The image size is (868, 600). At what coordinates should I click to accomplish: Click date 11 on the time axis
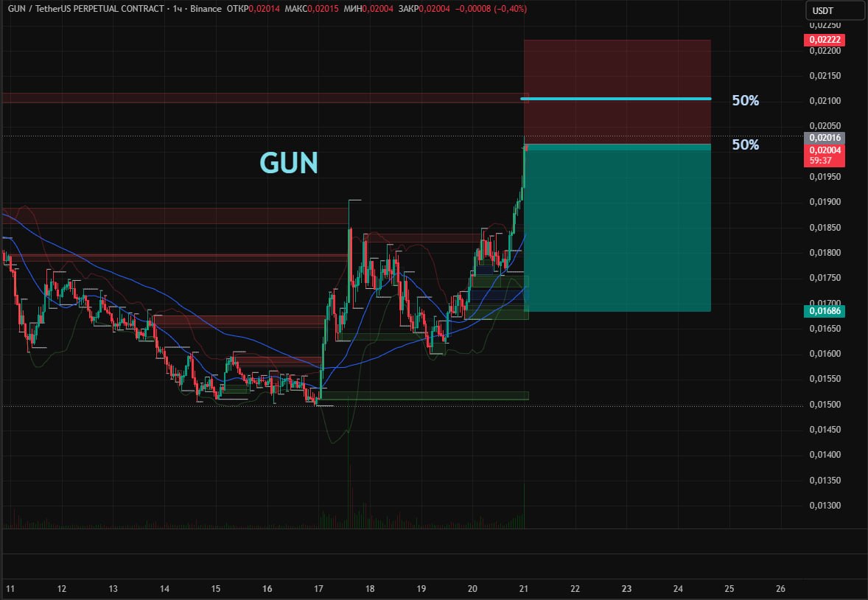coord(10,589)
